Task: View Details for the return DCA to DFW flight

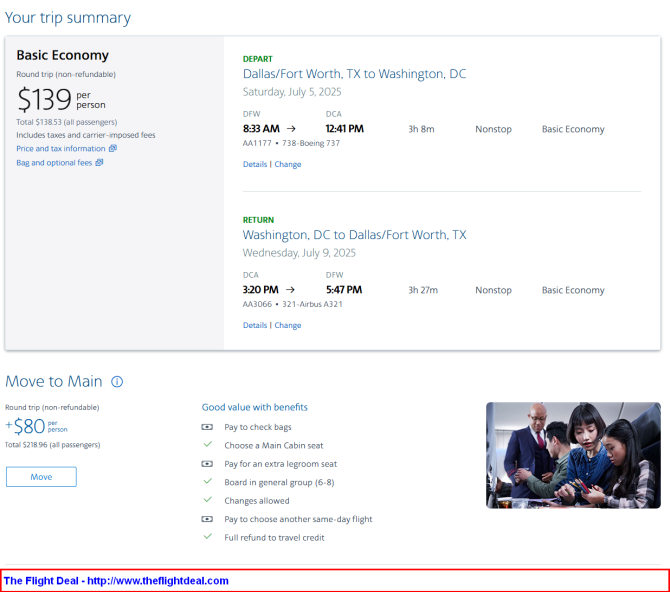Action: point(255,325)
